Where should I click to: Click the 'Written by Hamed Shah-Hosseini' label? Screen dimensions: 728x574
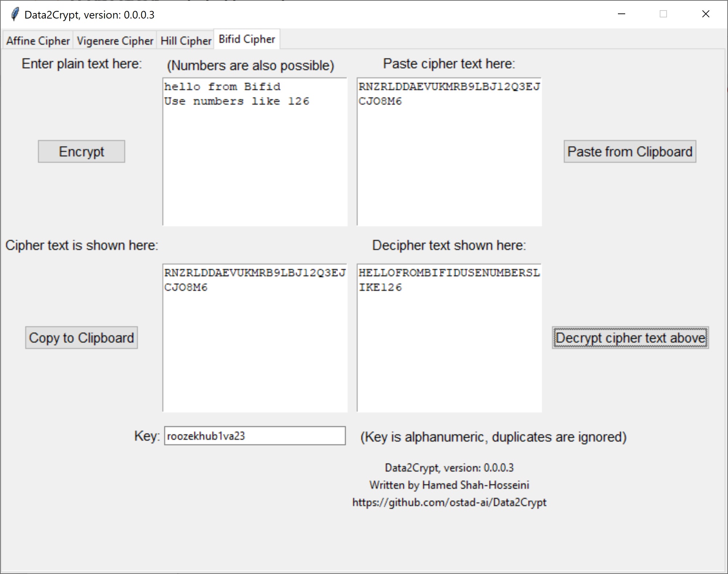[x=449, y=485]
